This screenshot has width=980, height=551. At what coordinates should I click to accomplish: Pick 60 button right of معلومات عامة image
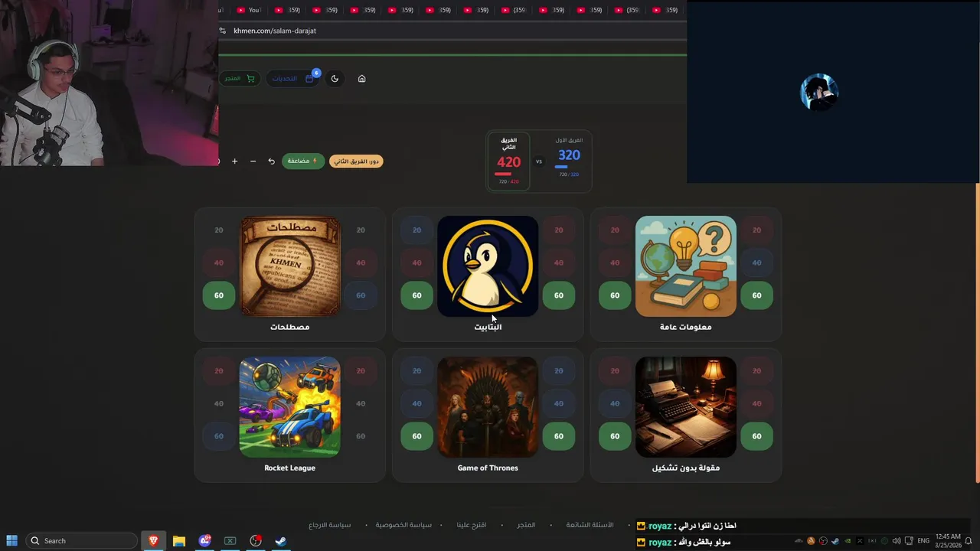pyautogui.click(x=756, y=295)
